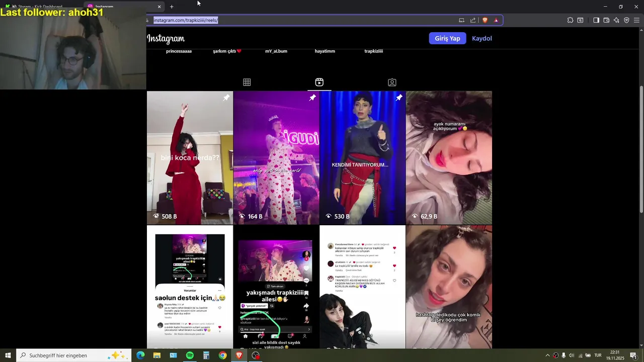Screen dimensions: 644x362
Task: Click the share page icon in the address bar
Action: click(x=473, y=20)
